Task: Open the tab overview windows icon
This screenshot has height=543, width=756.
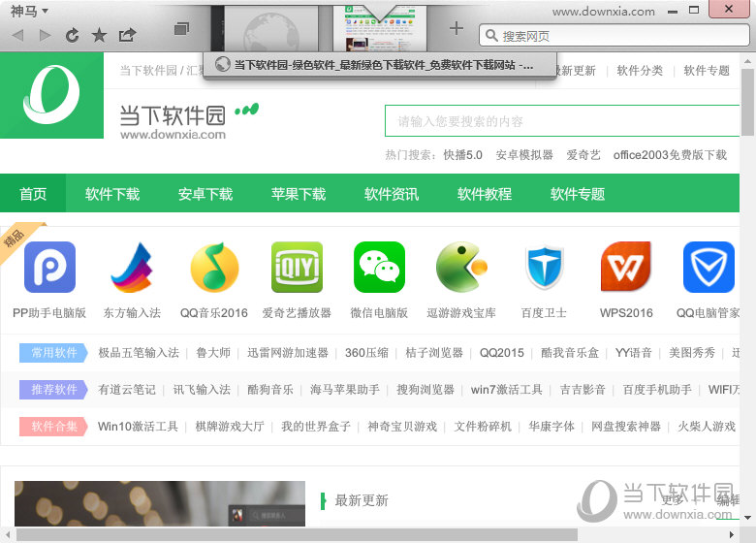Action: pyautogui.click(x=181, y=29)
